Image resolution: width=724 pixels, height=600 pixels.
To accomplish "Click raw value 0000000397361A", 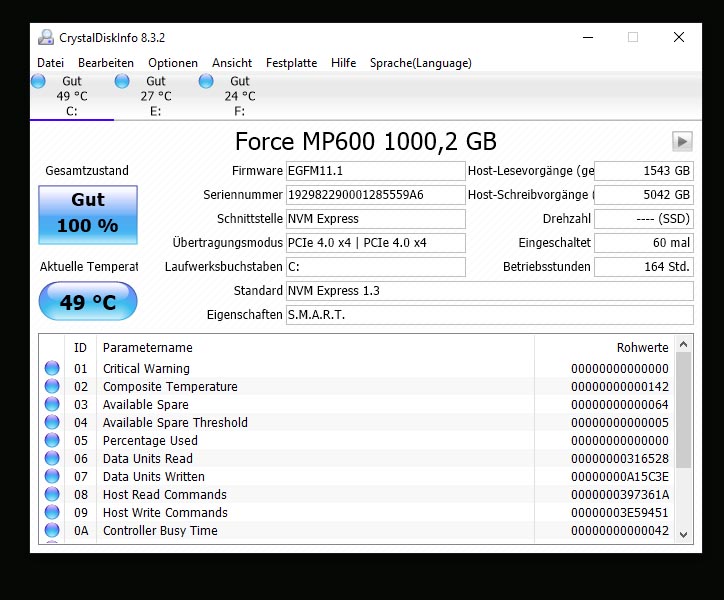I will tap(620, 495).
